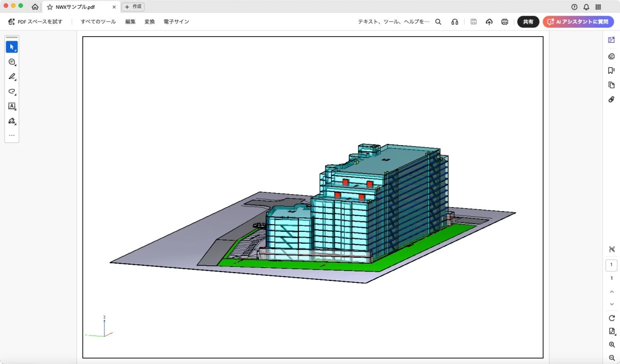
Task: Open the Help question mark icon
Action: [x=574, y=7]
